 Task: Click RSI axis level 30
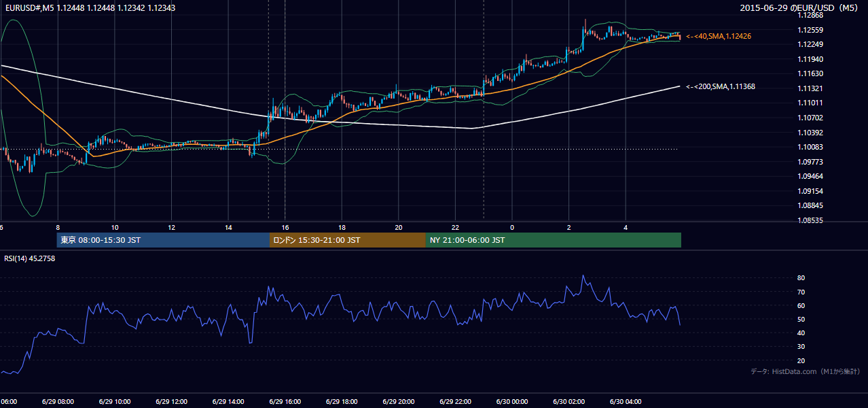801,347
